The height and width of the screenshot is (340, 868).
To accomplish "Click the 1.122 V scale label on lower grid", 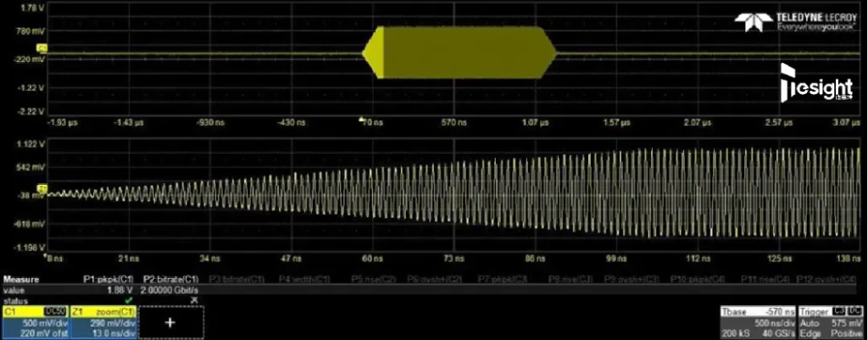I will pos(31,144).
